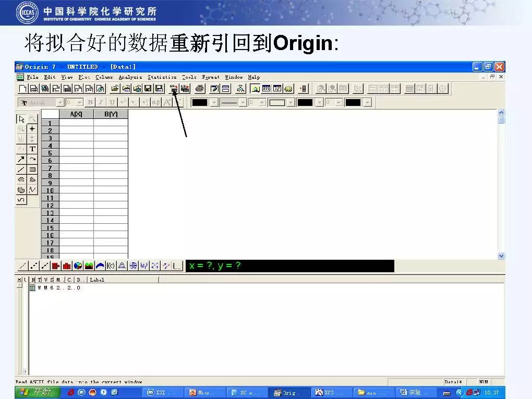Screen dimensions: 532x399
Task: Toggle Bold text formatting
Action: tap(90, 102)
